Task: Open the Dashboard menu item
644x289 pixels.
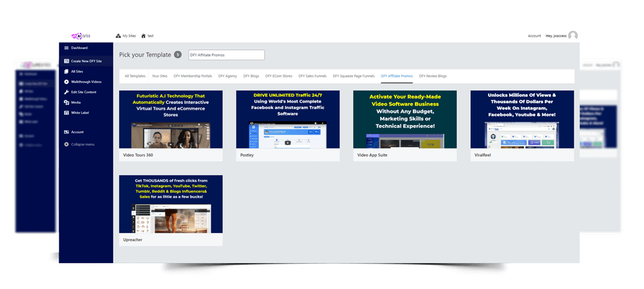Action: pyautogui.click(x=79, y=48)
